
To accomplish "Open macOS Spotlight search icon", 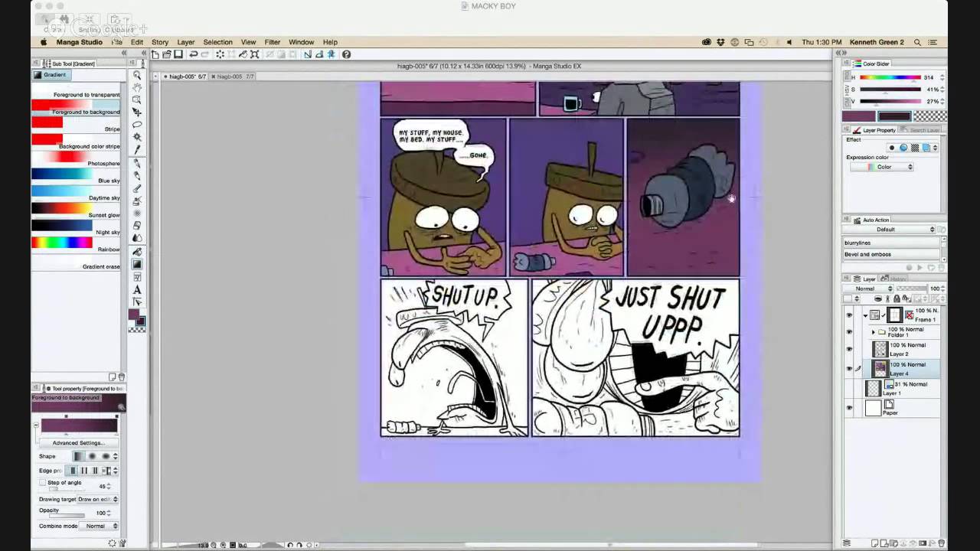I will coord(917,42).
